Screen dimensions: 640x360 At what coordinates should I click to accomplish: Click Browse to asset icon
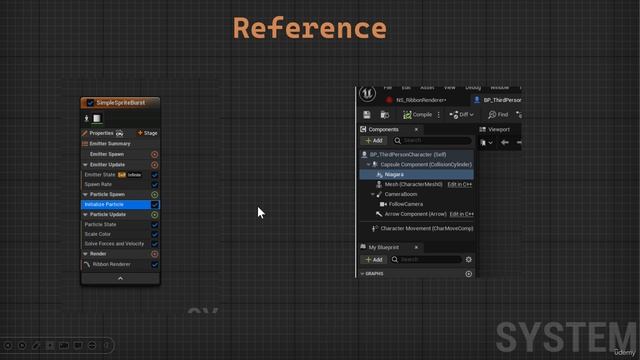(384, 115)
